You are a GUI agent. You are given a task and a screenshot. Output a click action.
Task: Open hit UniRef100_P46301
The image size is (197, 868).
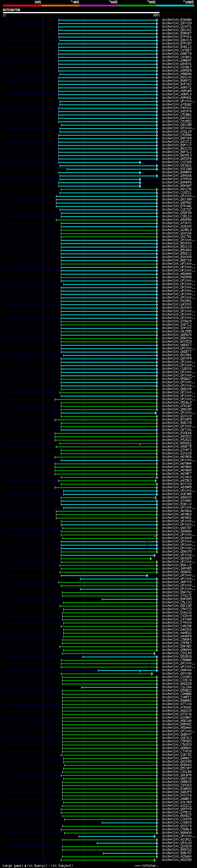(177, 108)
